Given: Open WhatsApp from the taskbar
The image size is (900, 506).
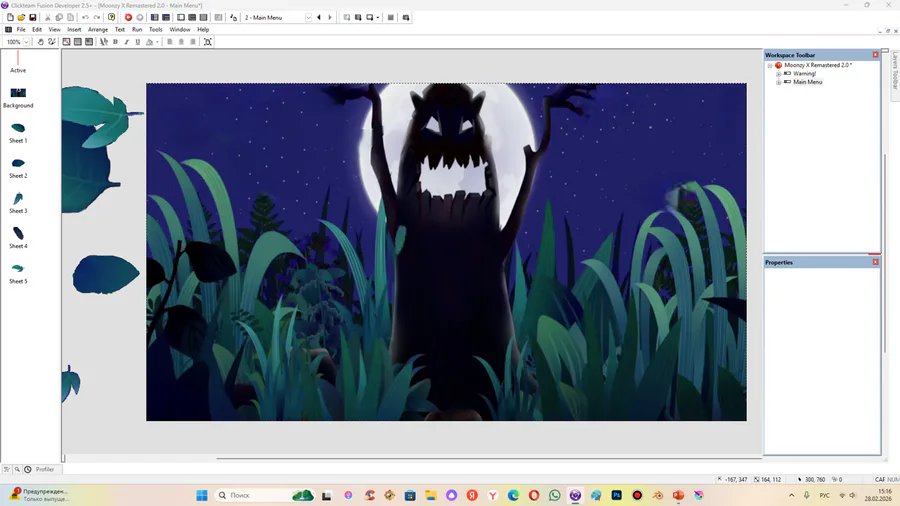Looking at the screenshot, I should (x=554, y=495).
